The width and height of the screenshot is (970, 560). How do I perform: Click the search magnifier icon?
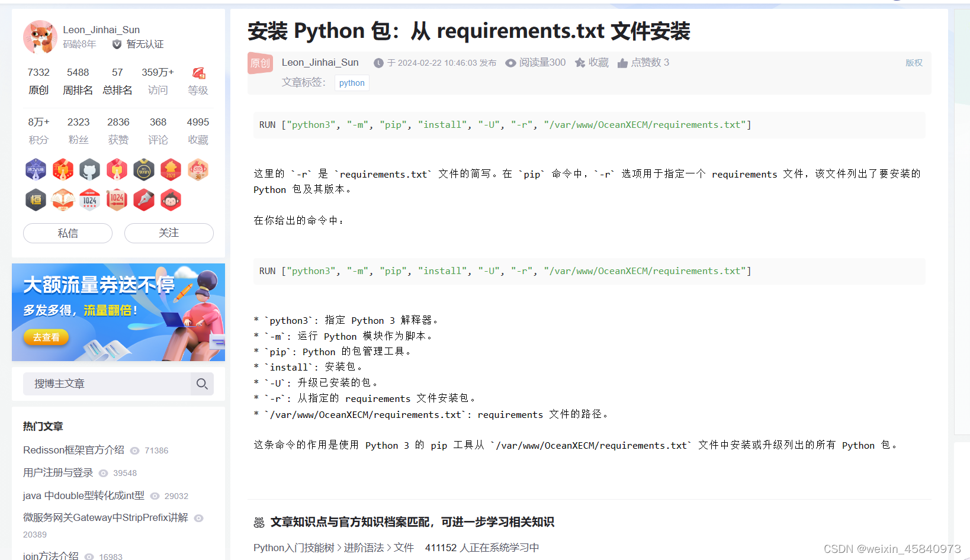pos(202,384)
